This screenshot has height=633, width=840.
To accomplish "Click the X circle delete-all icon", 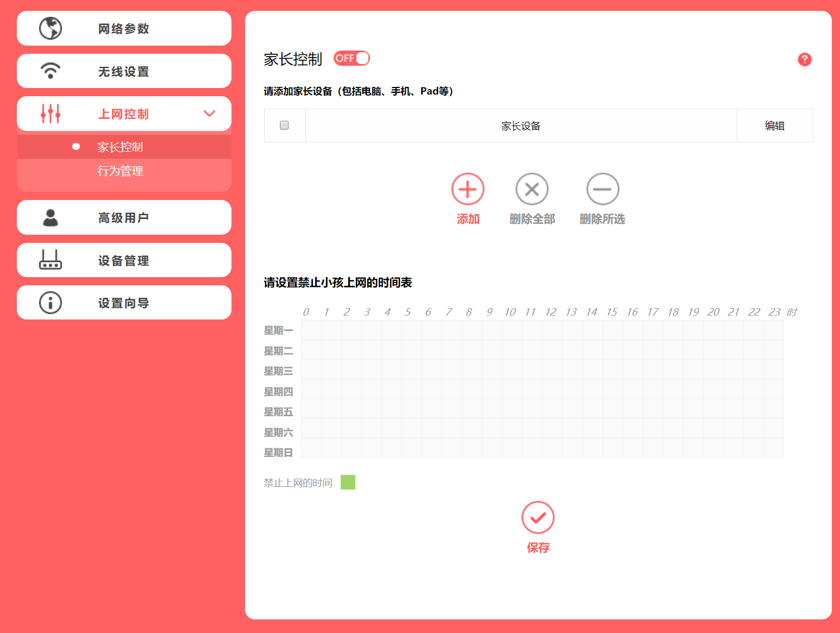I will coord(532,189).
